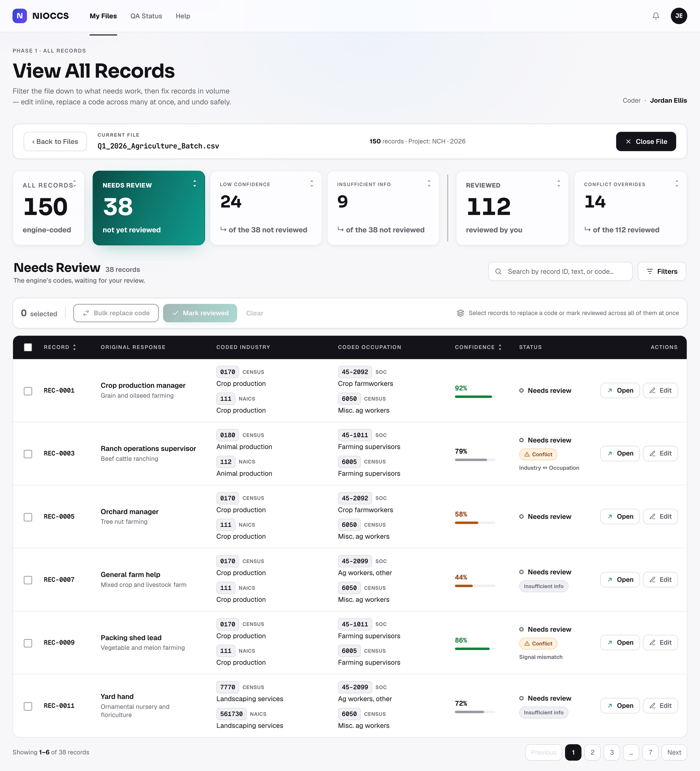Select the REC-0009 row checkbox
Image resolution: width=700 pixels, height=771 pixels.
click(28, 643)
